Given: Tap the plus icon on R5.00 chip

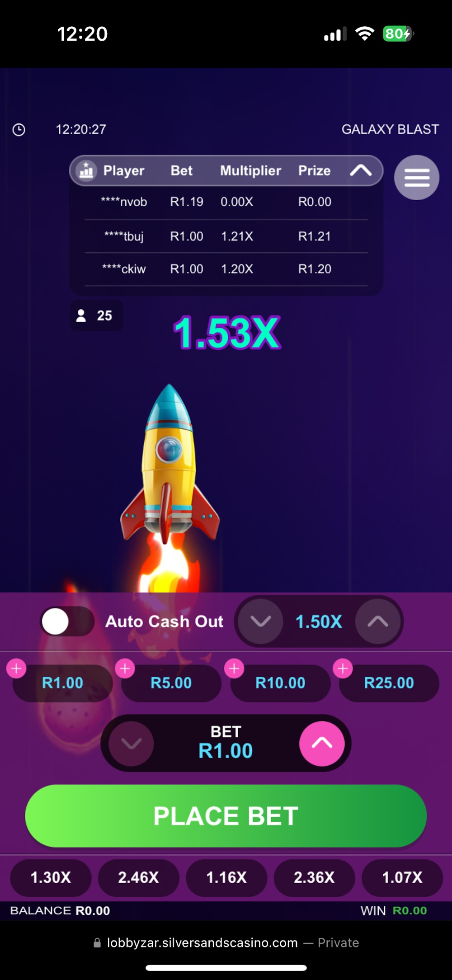Looking at the screenshot, I should tap(125, 668).
